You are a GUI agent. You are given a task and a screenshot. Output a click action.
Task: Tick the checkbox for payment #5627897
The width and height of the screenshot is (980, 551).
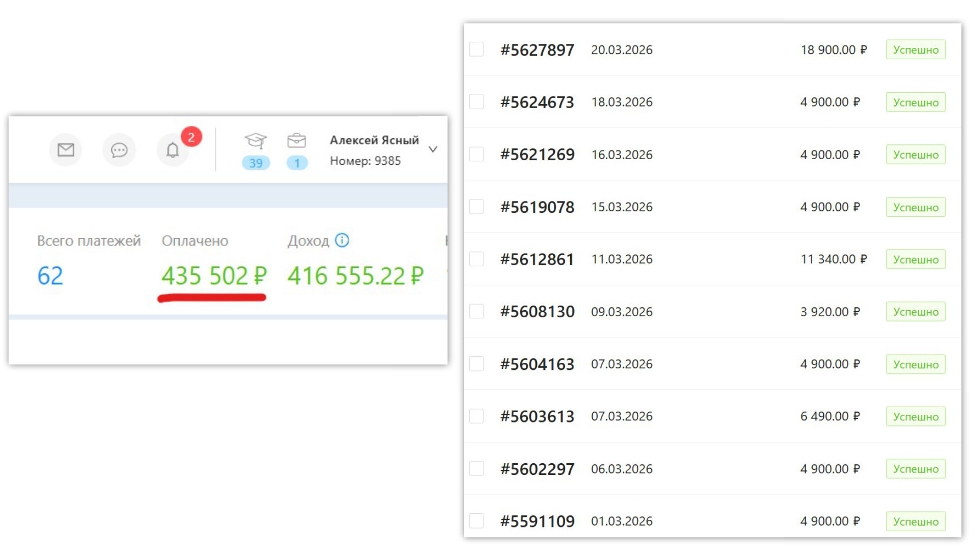(476, 49)
